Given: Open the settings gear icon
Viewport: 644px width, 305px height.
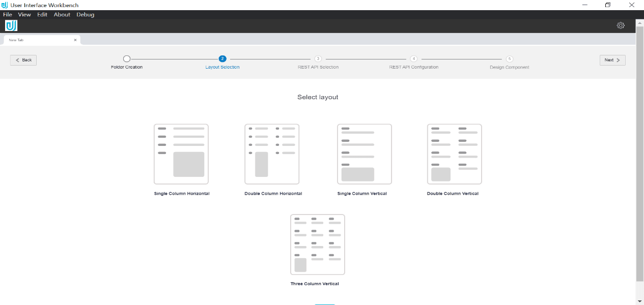Looking at the screenshot, I should [x=621, y=25].
